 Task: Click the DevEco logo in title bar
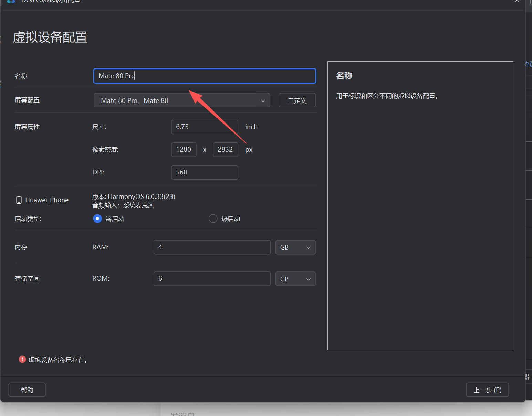pyautogui.click(x=11, y=1)
